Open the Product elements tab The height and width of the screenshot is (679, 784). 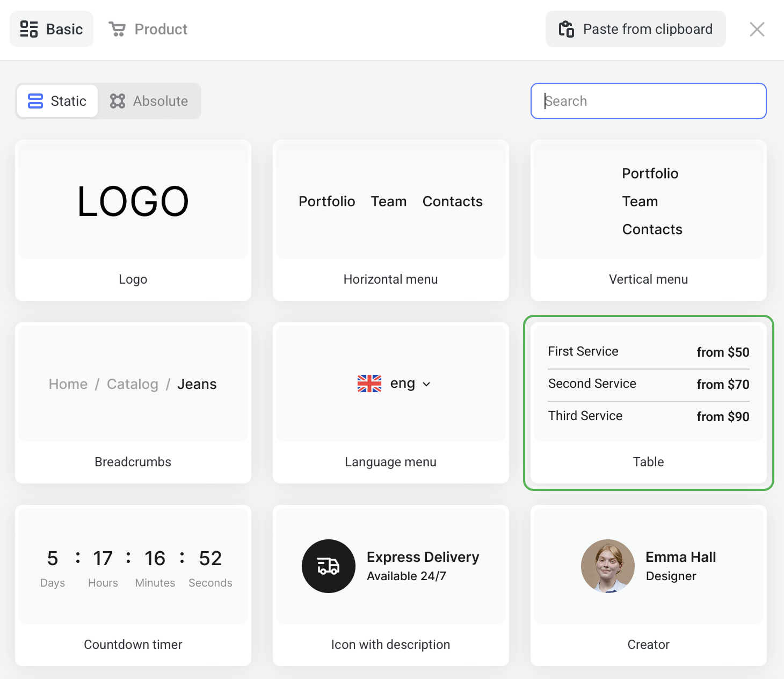point(148,29)
